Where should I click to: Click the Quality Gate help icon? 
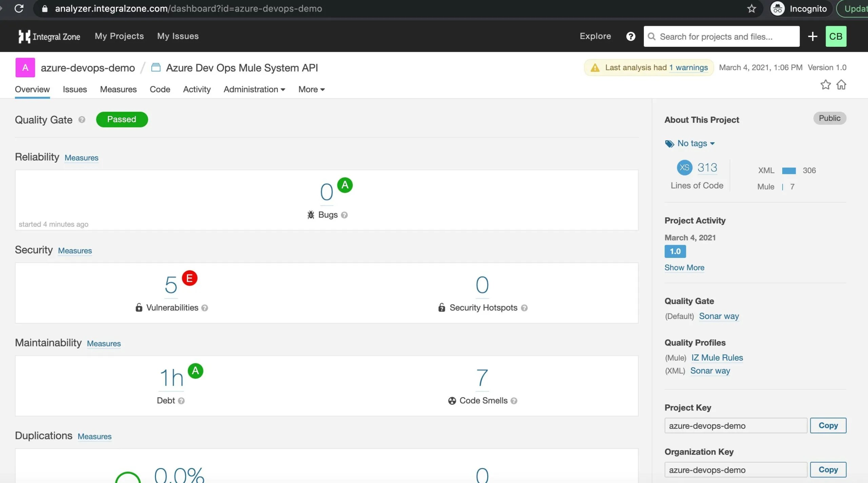(82, 120)
